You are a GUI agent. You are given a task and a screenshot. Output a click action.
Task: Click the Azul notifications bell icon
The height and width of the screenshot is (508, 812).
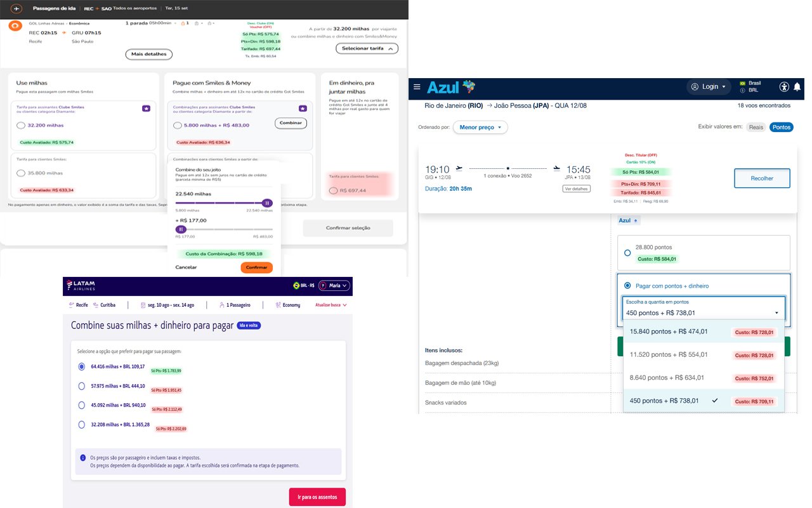coord(797,87)
